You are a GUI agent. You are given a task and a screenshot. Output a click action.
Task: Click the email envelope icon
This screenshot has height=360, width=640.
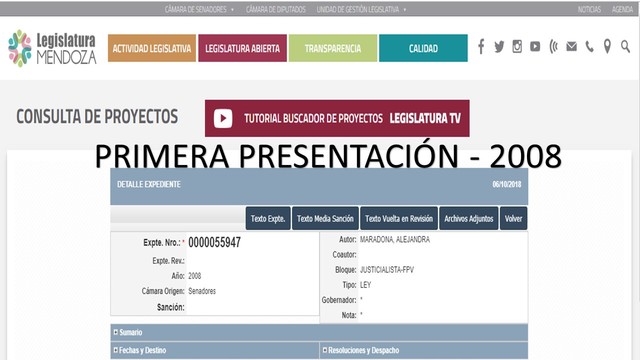click(x=571, y=47)
